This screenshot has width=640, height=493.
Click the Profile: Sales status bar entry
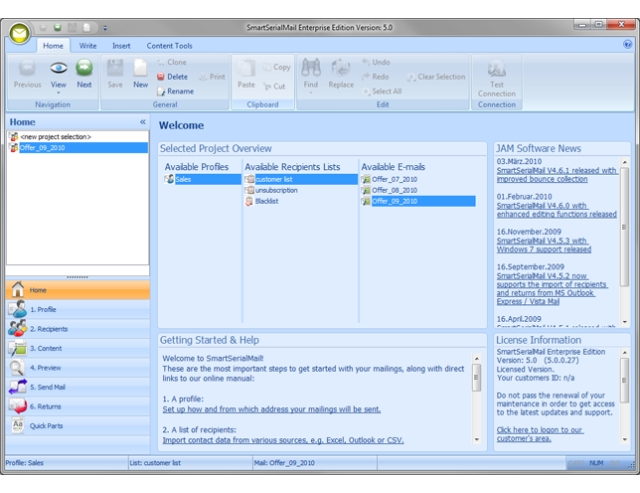pyautogui.click(x=66, y=463)
